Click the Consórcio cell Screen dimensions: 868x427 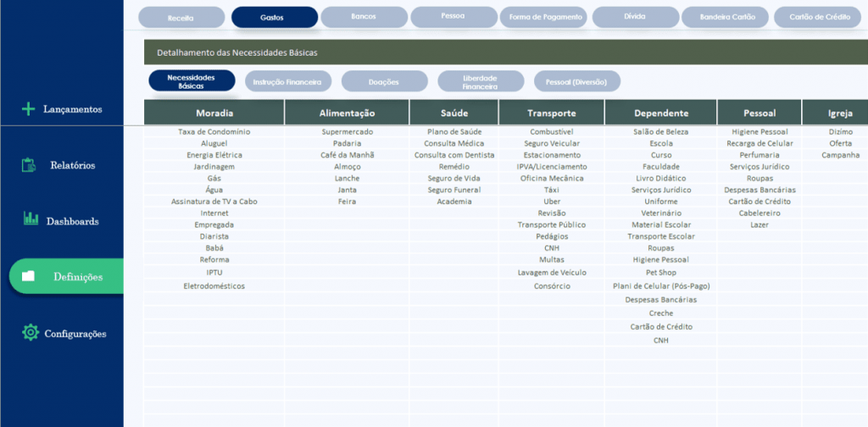click(551, 286)
